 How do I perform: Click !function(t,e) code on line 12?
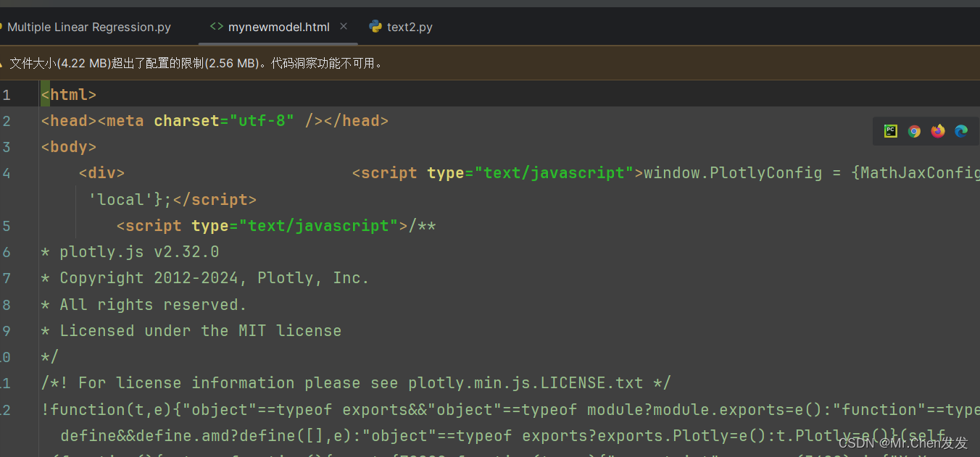point(107,409)
